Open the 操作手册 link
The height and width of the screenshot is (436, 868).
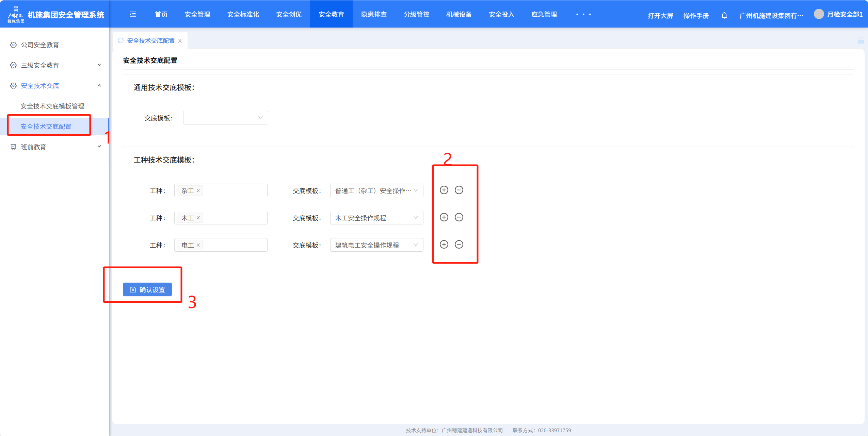696,16
